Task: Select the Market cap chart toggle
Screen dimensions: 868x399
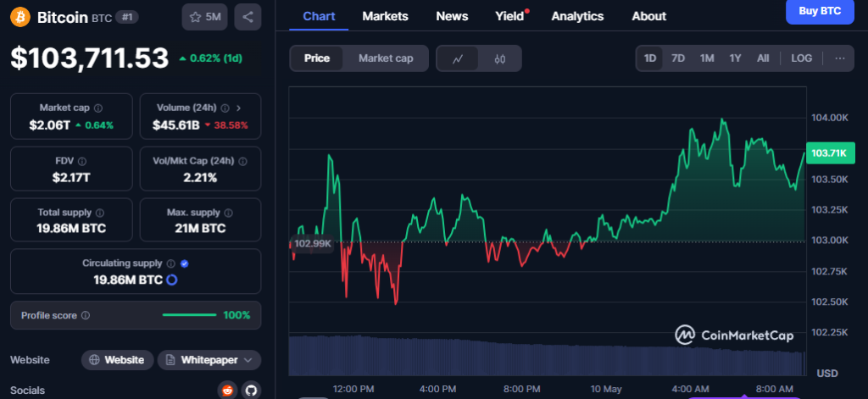Action: [x=386, y=58]
